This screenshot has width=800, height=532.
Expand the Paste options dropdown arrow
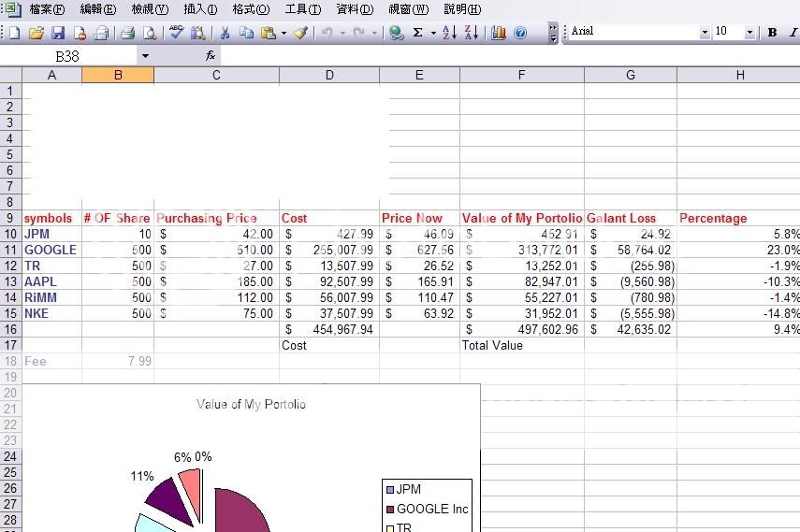pyautogui.click(x=284, y=34)
